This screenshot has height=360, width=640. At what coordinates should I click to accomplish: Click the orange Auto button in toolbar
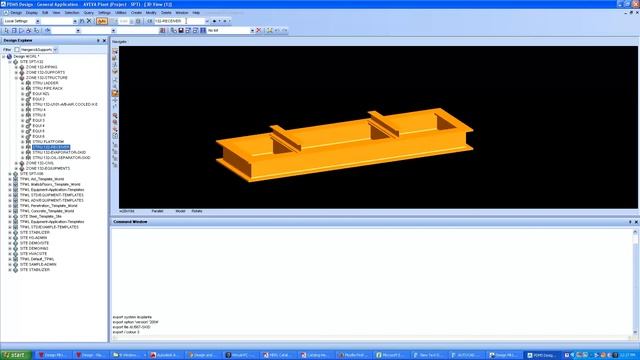pos(102,21)
